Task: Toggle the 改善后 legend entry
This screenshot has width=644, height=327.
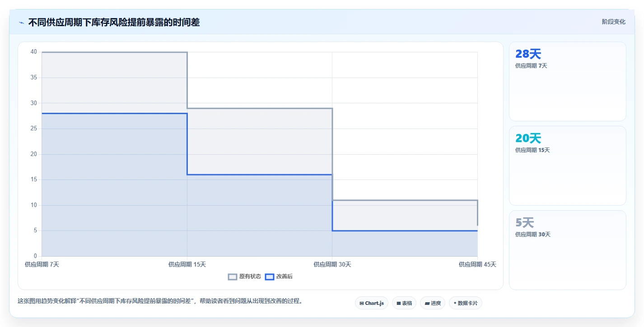Action: pyautogui.click(x=279, y=276)
